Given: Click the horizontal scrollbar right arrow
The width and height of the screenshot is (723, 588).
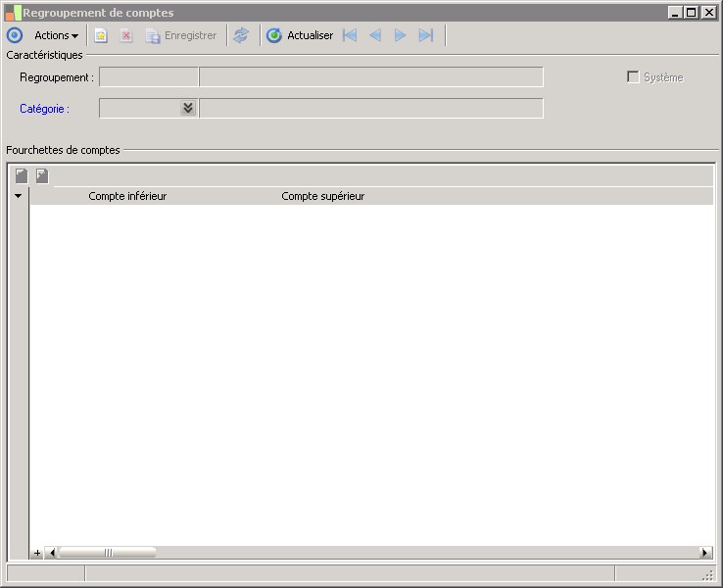Looking at the screenshot, I should 704,553.
